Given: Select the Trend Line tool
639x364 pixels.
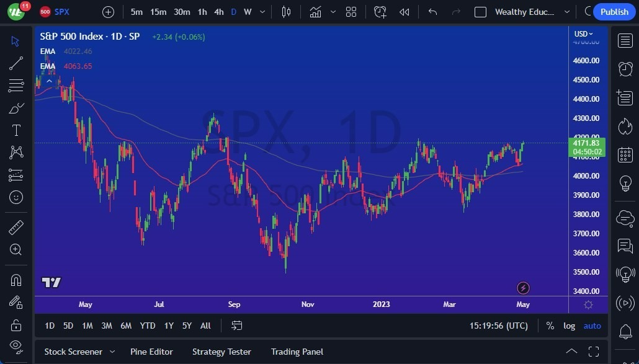Looking at the screenshot, I should (16, 63).
